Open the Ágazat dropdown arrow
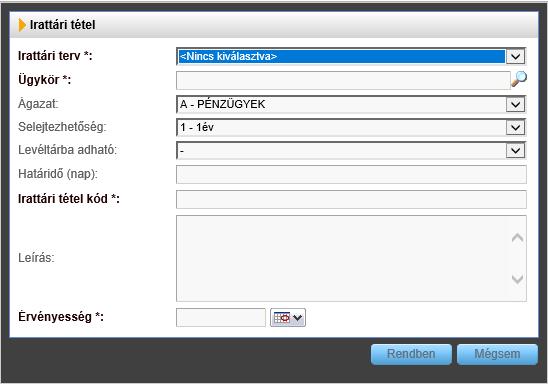 [515, 104]
